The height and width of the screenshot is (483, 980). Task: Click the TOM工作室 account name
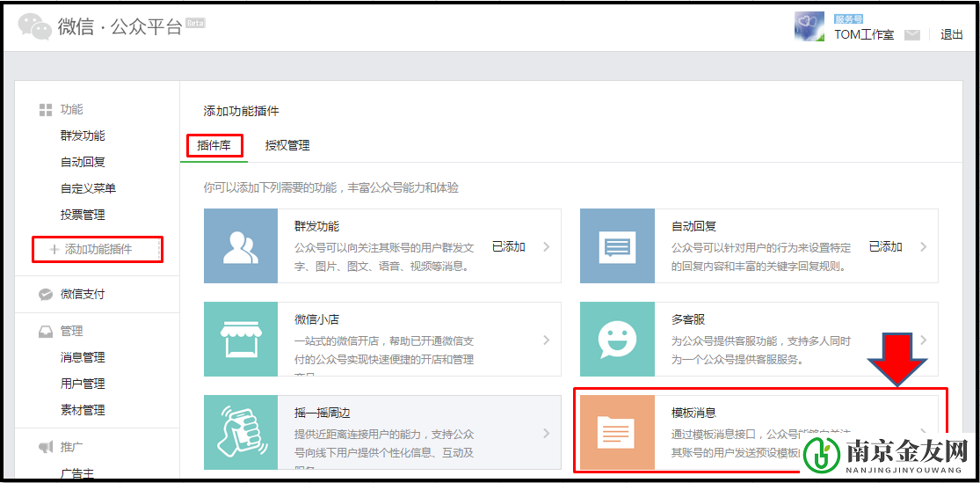coord(864,35)
